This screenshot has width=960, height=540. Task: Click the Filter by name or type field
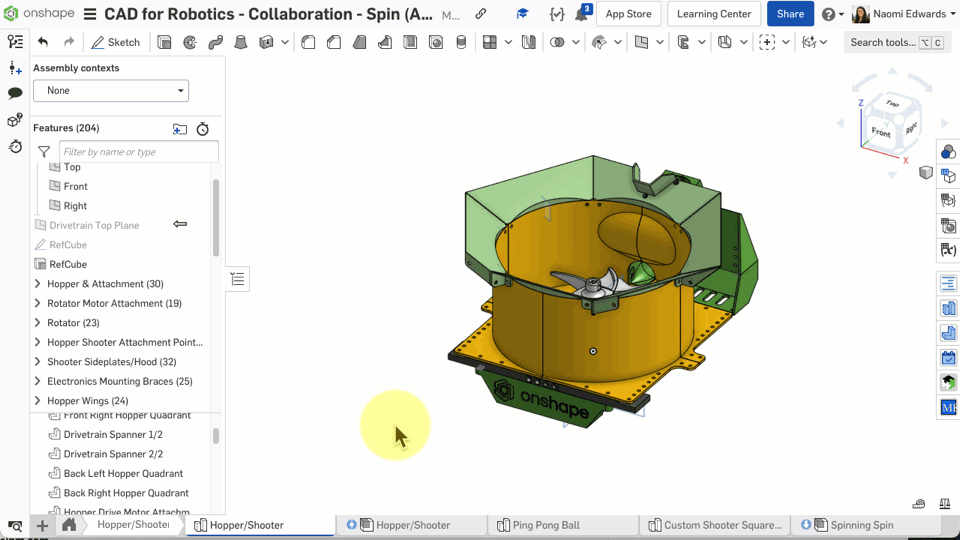[x=139, y=152]
